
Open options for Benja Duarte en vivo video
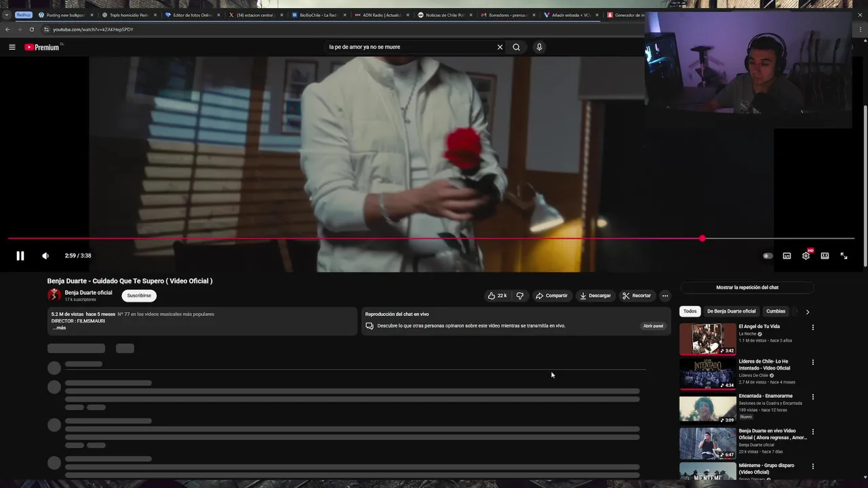coord(812,432)
